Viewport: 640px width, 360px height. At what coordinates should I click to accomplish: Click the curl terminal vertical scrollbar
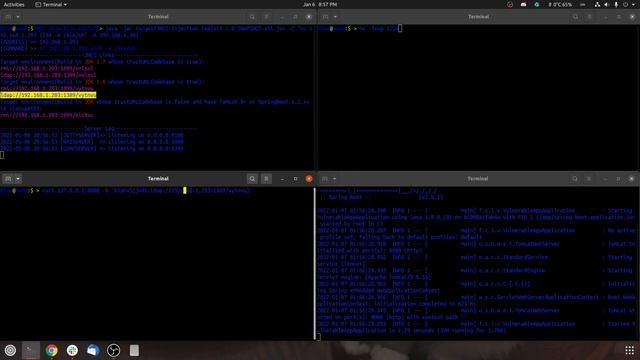pyautogui.click(x=315, y=263)
